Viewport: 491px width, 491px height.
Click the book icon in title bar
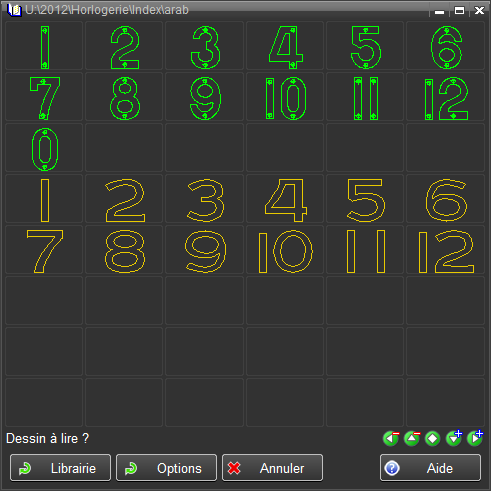pos(14,10)
